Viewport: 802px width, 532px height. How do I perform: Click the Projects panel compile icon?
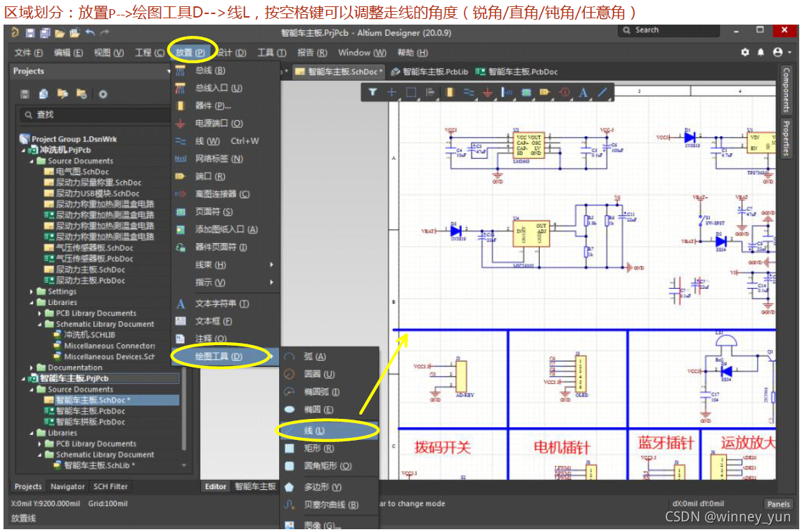pos(44,94)
